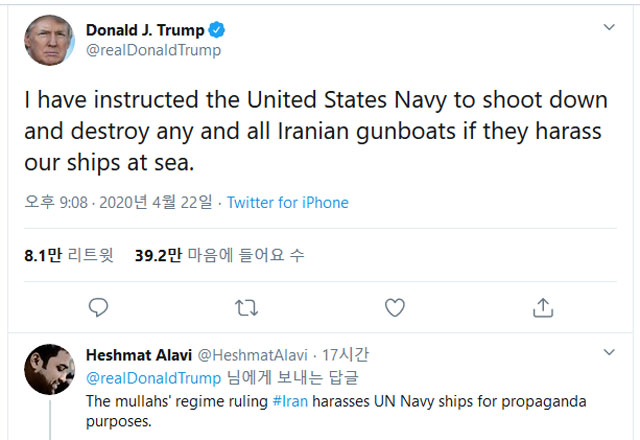Like the tweet with heart icon
This screenshot has height=440, width=640.
(394, 306)
